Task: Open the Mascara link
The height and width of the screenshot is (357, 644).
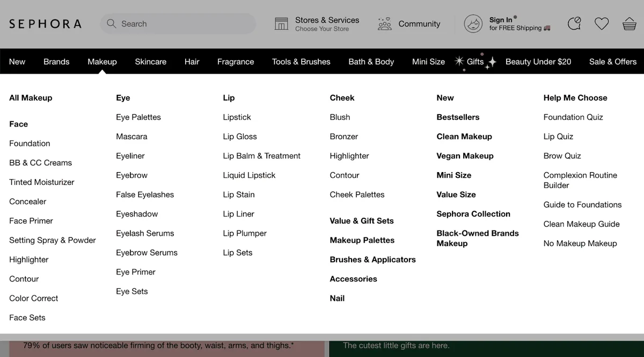Action: 131,136
